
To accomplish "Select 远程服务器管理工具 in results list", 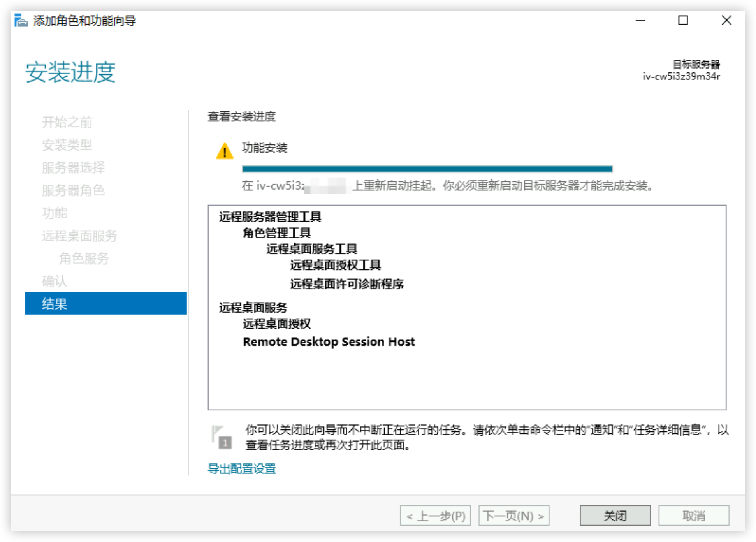I will (x=270, y=216).
